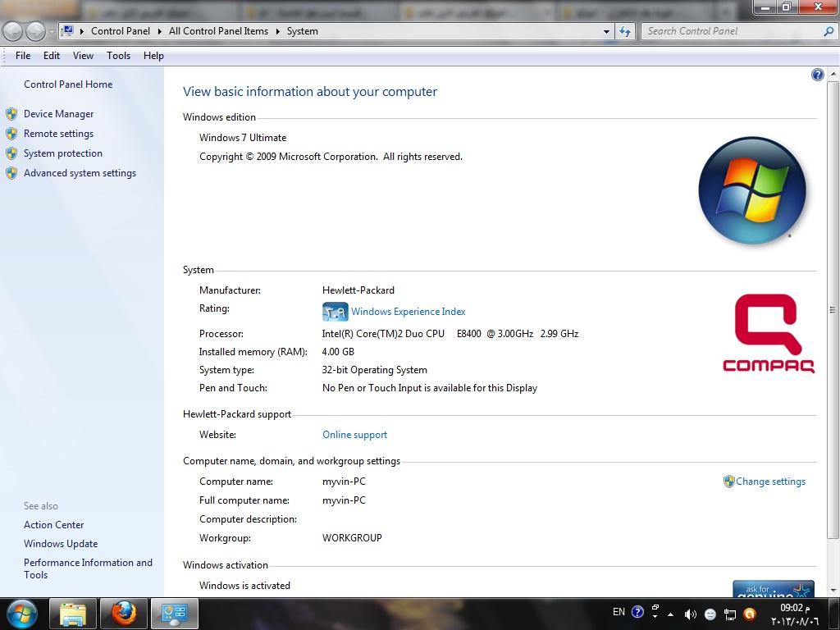The height and width of the screenshot is (630, 840).
Task: Click the '4.00 GB' RAM value
Action: [338, 352]
